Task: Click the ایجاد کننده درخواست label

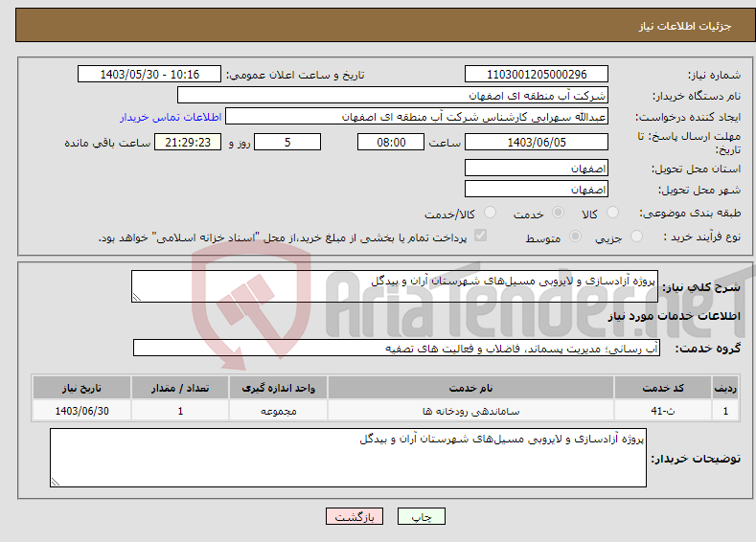Action: point(688,117)
